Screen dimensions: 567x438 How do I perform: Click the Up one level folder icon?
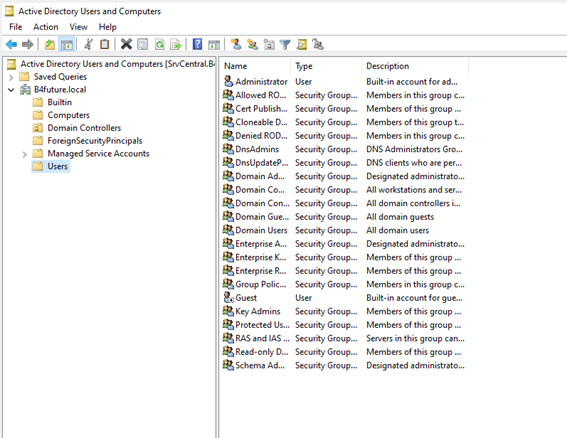click(50, 44)
